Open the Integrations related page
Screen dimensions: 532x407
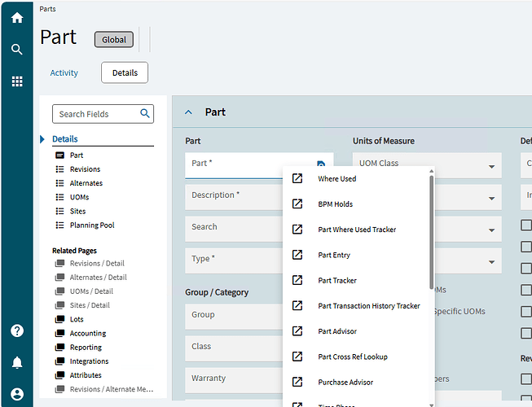coord(90,361)
